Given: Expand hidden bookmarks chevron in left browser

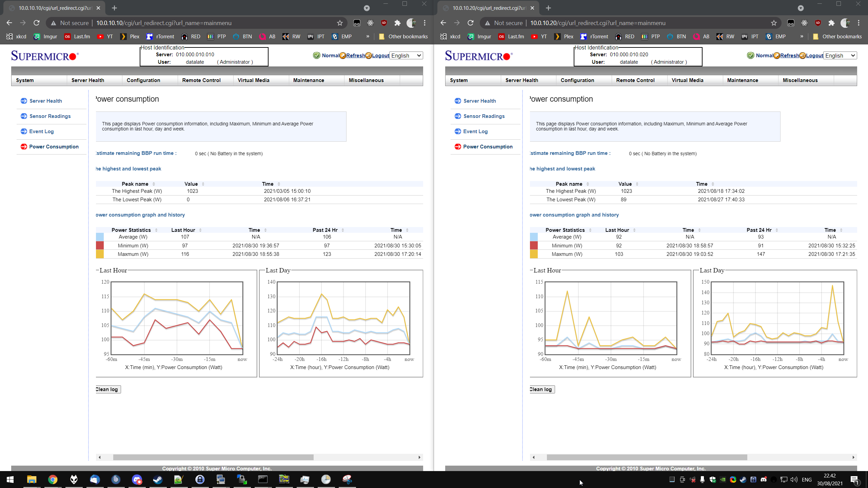Looking at the screenshot, I should click(368, 37).
